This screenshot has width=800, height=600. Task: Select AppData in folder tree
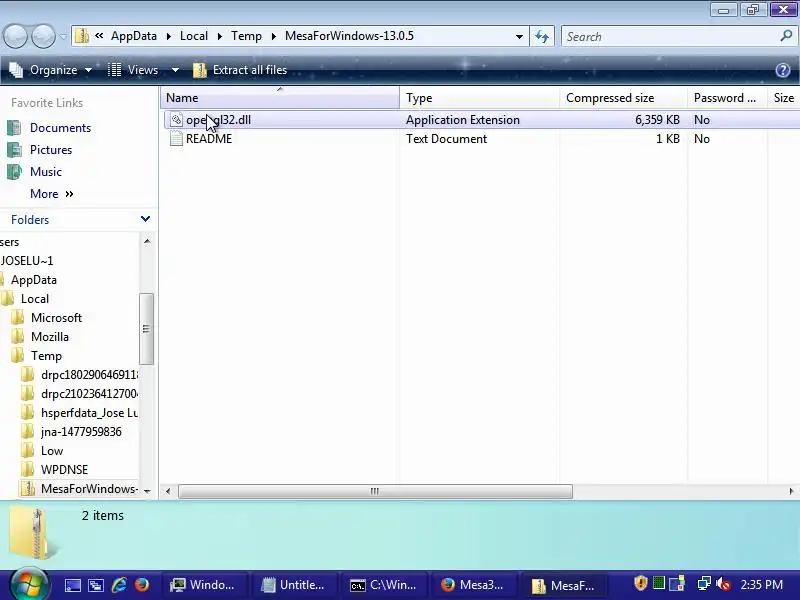pos(34,280)
